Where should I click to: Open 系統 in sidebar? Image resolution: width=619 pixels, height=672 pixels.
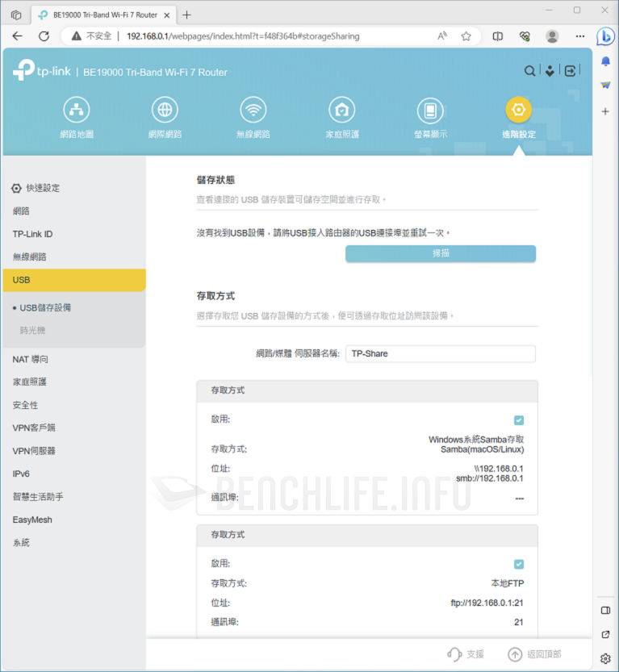[x=21, y=543]
